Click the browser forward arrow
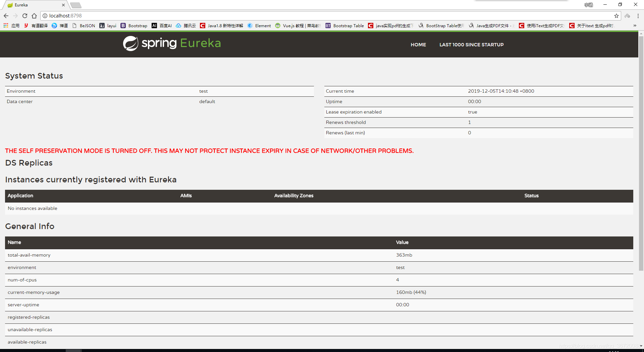 15,16
